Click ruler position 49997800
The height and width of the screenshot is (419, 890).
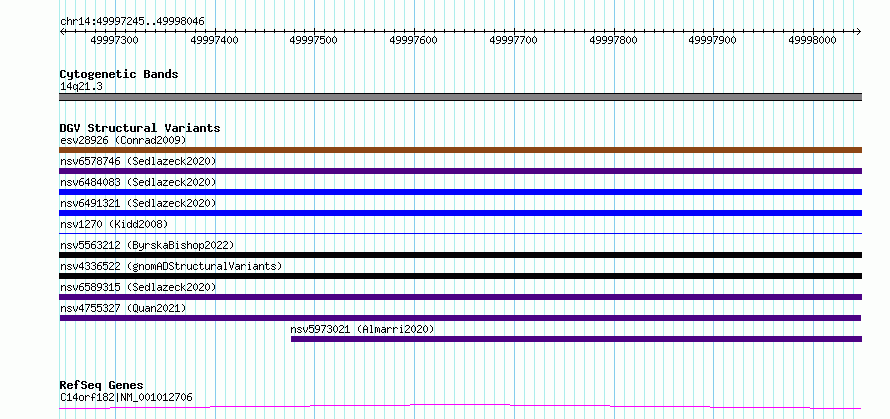(x=614, y=40)
